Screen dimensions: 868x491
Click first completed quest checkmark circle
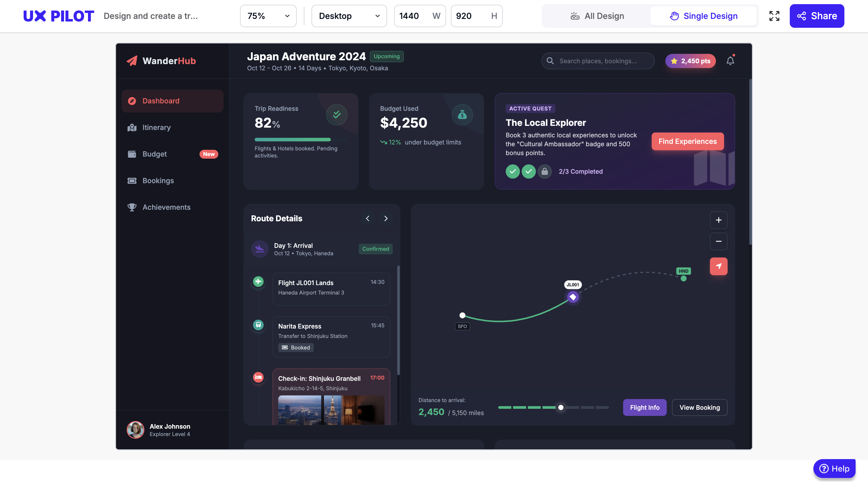(x=513, y=171)
